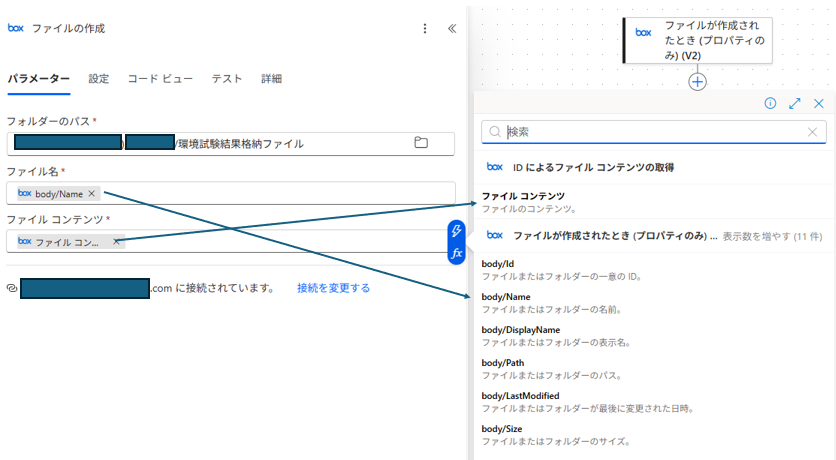Open the three-dot more options menu

[x=425, y=28]
